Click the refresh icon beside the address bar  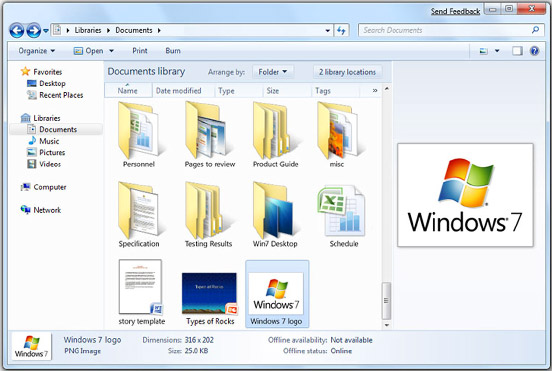click(341, 30)
